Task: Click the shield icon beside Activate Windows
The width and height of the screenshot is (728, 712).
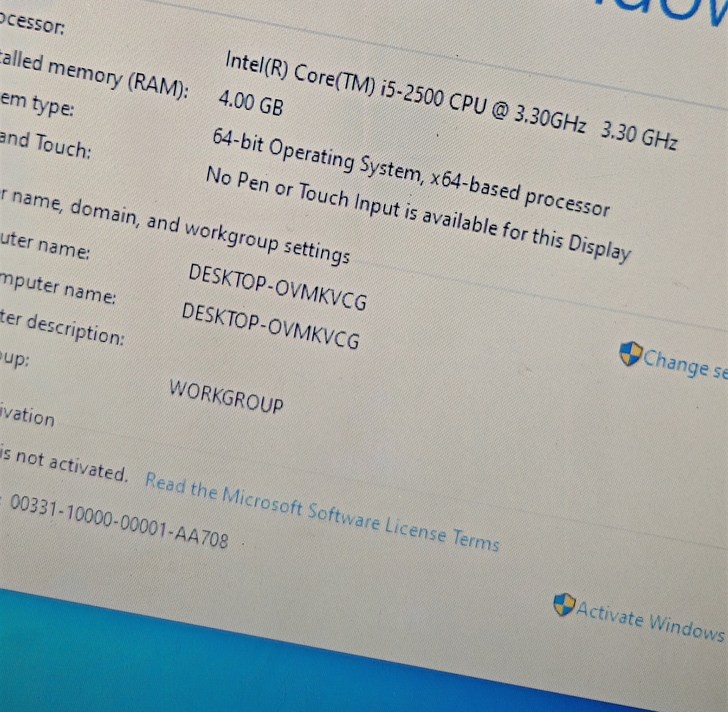Action: [565, 605]
